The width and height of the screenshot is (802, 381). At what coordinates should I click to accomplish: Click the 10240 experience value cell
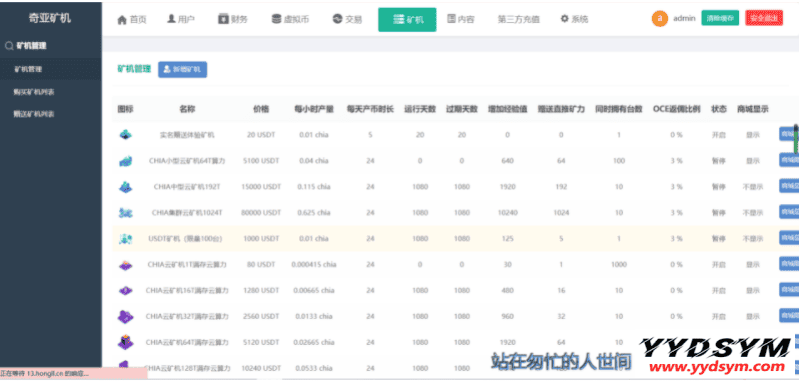pos(507,213)
